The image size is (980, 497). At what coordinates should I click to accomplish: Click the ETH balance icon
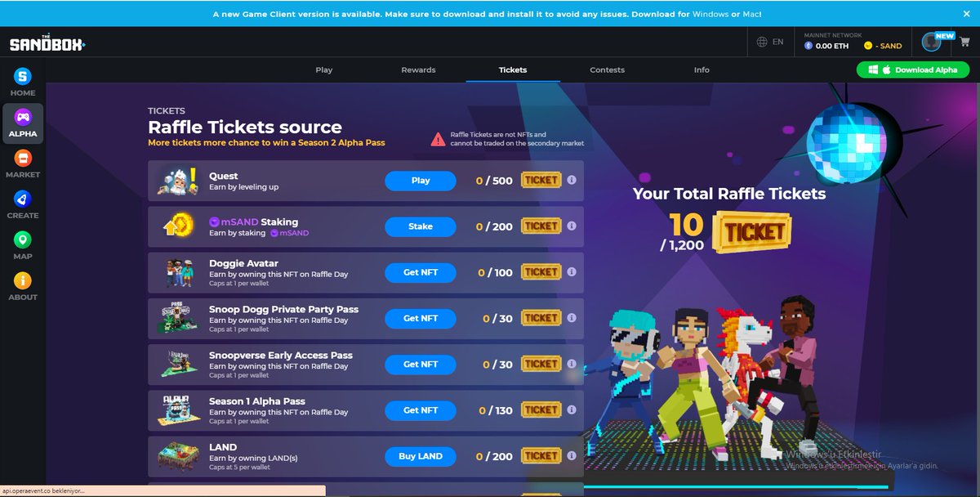pyautogui.click(x=808, y=46)
